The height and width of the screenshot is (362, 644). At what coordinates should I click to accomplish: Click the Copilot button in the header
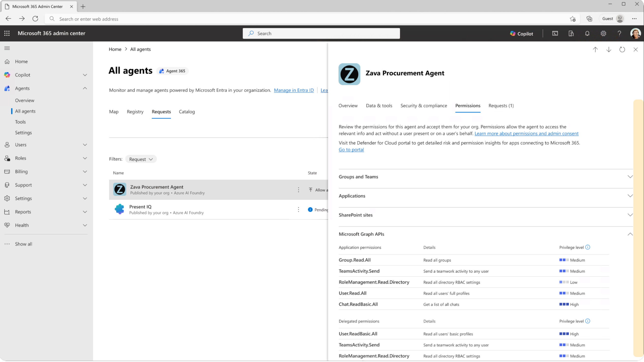point(522,33)
